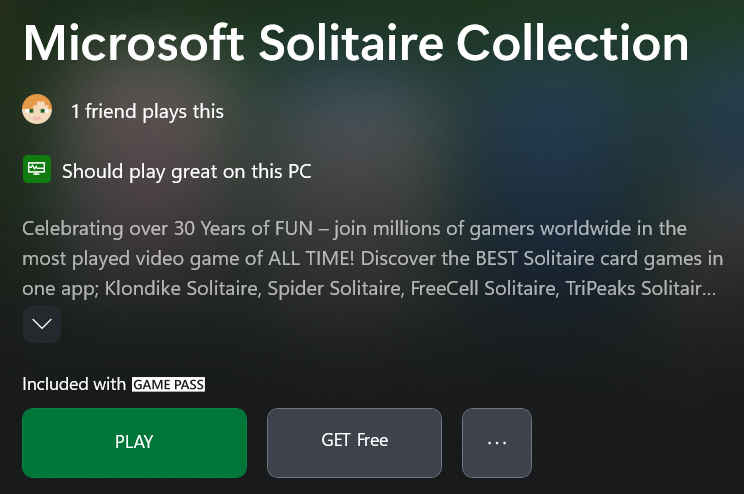Screen dimensions: 744x494
Task: Click the friend avatar icon
Action: click(37, 110)
